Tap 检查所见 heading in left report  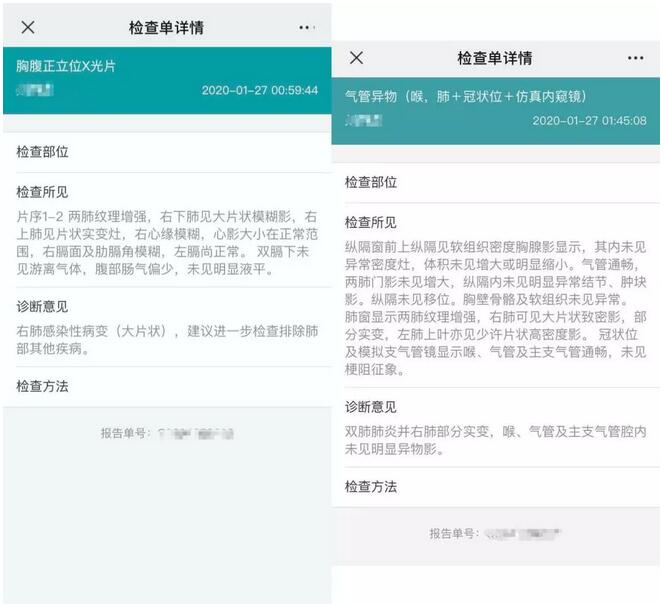(x=42, y=192)
